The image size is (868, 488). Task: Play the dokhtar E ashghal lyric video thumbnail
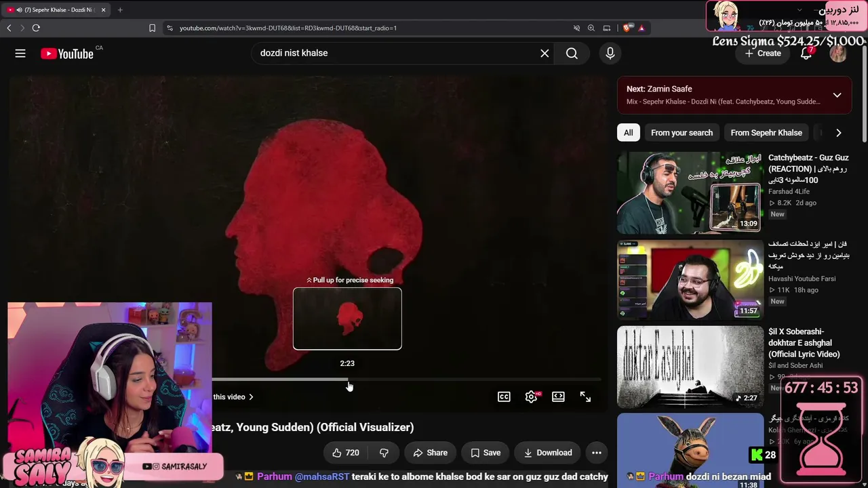click(x=690, y=367)
